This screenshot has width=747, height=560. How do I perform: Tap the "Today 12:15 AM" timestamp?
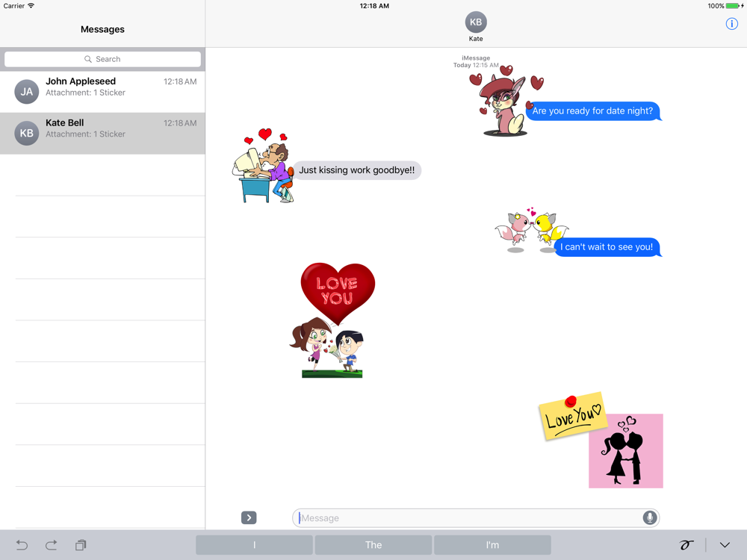(476, 65)
